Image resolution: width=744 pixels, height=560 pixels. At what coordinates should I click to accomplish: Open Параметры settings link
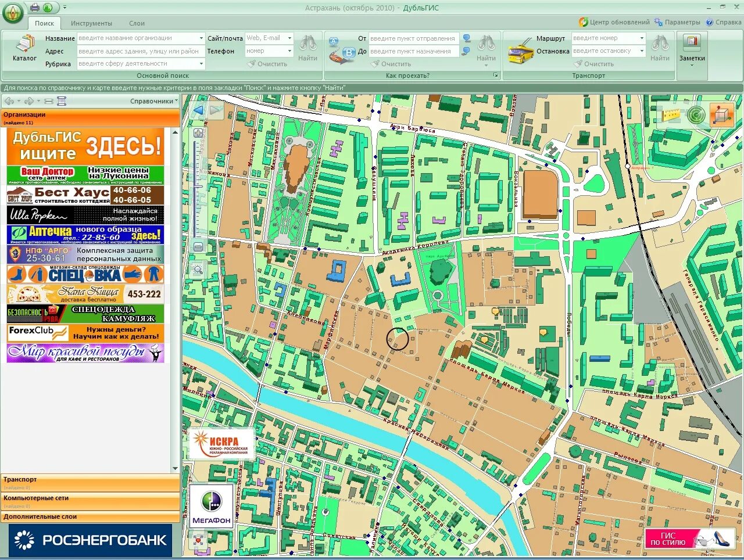click(x=677, y=22)
